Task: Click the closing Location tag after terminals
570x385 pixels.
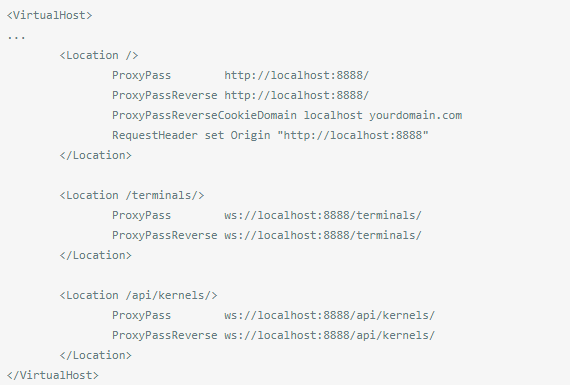Action: [x=96, y=255]
